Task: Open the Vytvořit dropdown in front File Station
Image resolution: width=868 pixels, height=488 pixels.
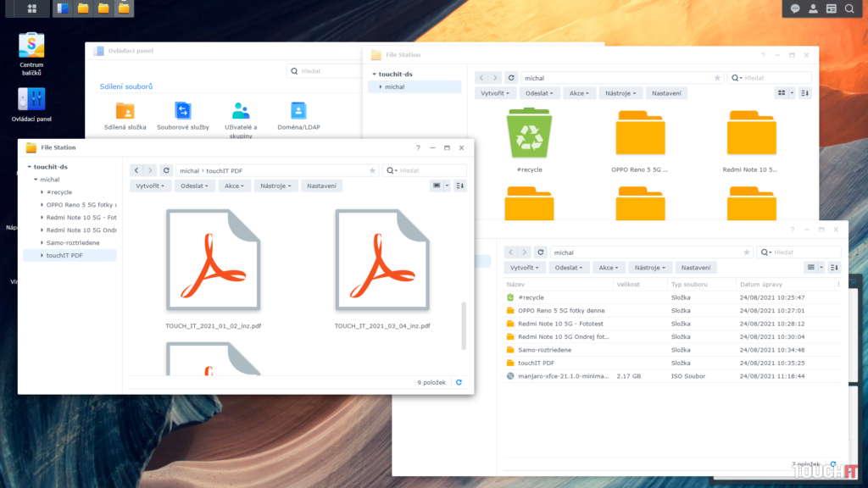Action: 151,186
